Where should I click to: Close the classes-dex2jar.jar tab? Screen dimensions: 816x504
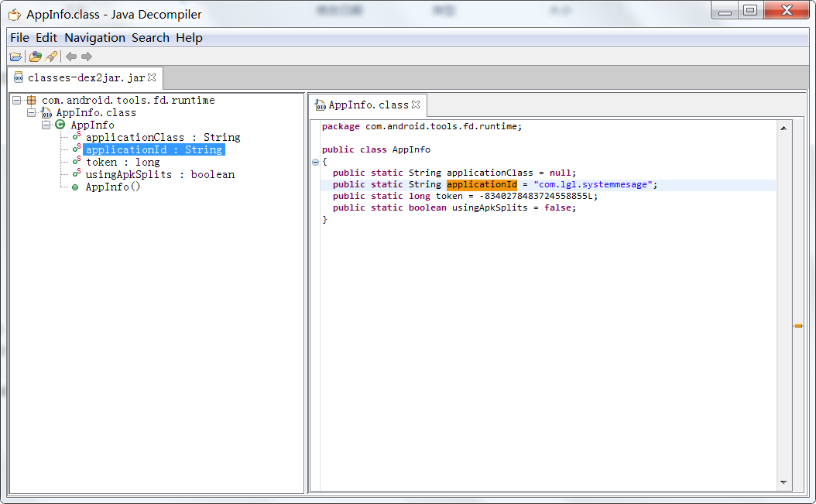coord(152,77)
